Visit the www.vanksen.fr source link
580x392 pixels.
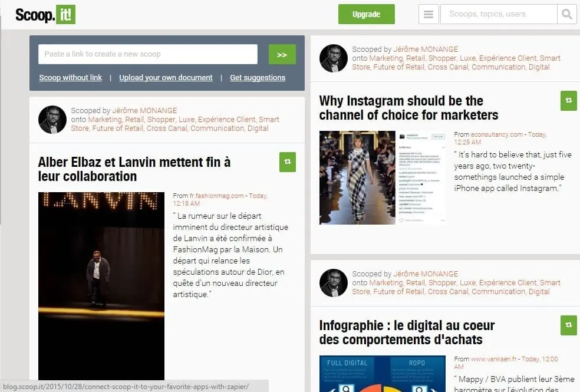point(494,359)
